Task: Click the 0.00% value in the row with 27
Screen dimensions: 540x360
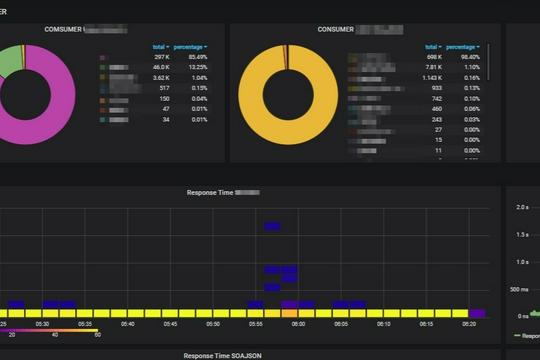Action: click(x=472, y=130)
